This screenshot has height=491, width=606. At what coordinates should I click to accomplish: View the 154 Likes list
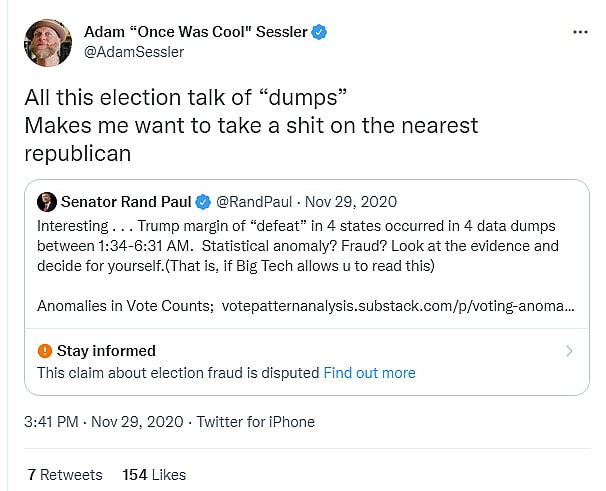coord(154,474)
